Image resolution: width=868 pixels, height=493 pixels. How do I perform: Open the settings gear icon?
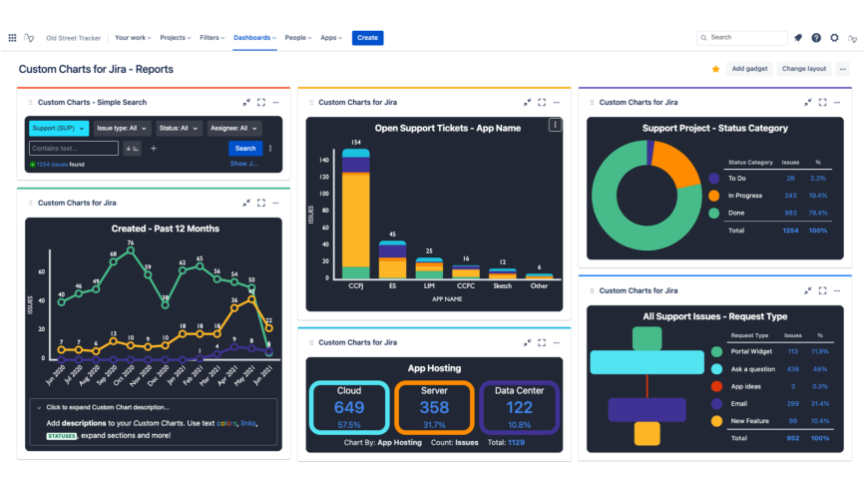[x=834, y=38]
